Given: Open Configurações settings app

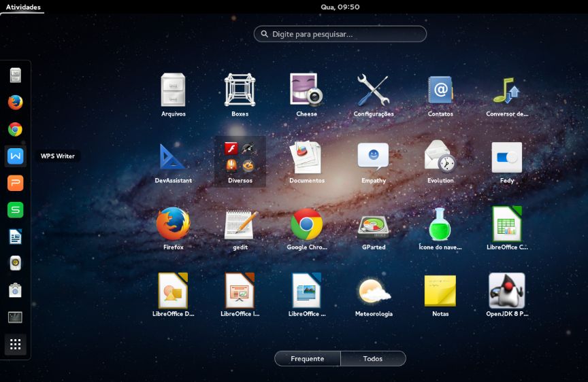Looking at the screenshot, I should click(374, 94).
